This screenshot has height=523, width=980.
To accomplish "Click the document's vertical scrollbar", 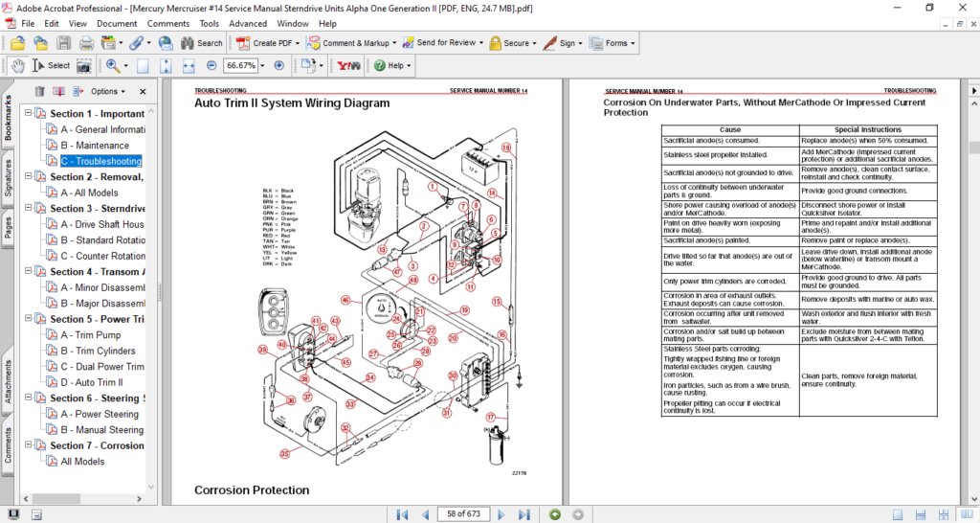I will tap(973, 287).
